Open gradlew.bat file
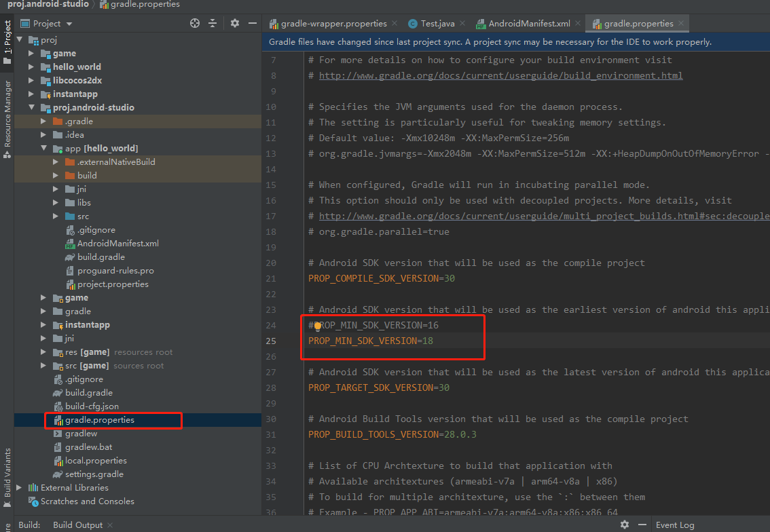Screen dimensions: 770x532 pyautogui.click(x=88, y=446)
